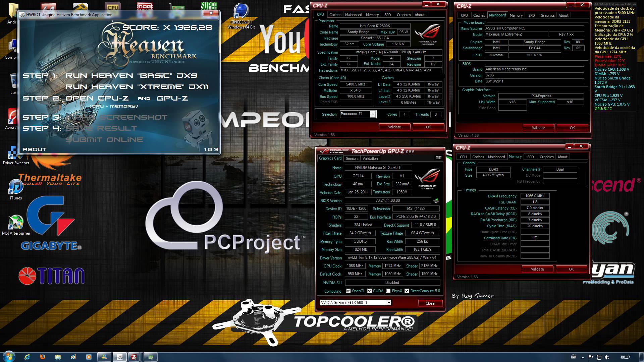Click the GPU-Z screenshot camera icon

[x=438, y=158]
